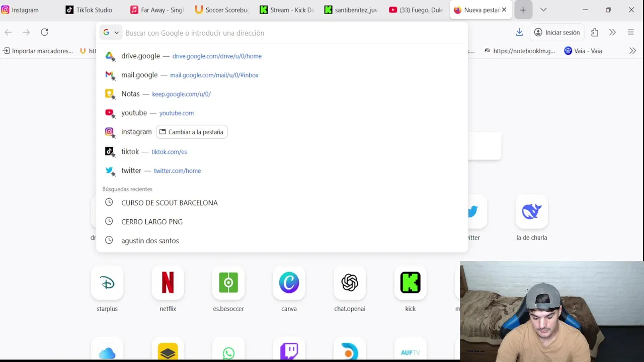Open the es.besoccer shortcut tile
Screen dimensions: 644x362
228,283
